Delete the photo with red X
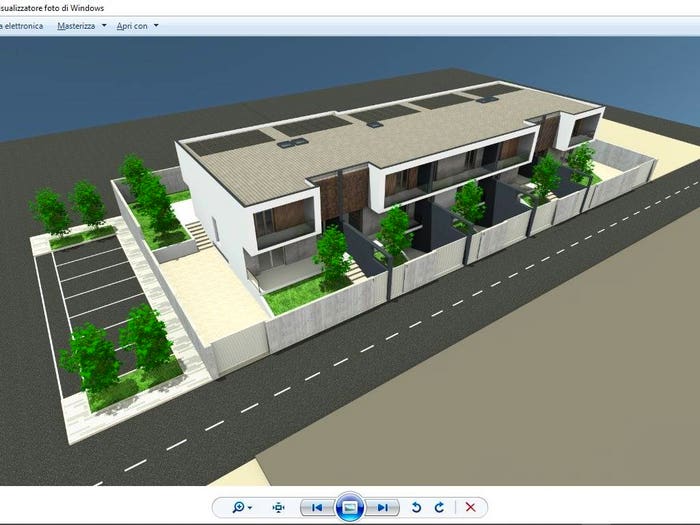700x525 pixels. (470, 508)
